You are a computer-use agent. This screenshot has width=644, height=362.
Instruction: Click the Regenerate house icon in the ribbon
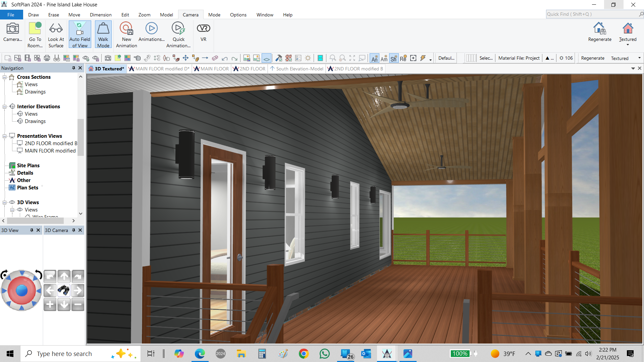point(599,29)
